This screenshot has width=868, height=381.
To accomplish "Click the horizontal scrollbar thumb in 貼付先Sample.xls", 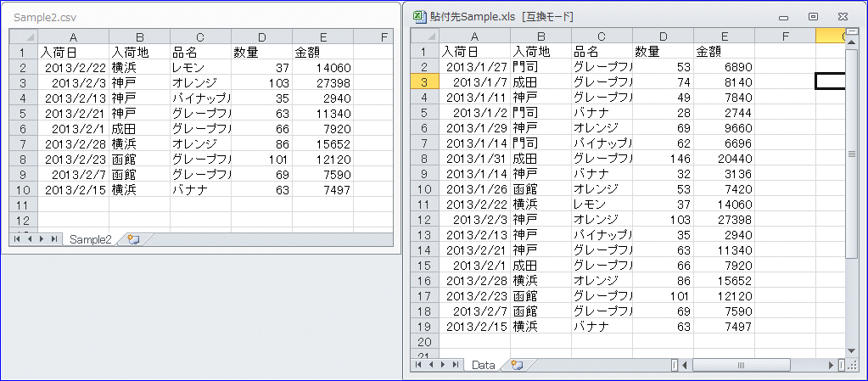I will click(x=742, y=365).
